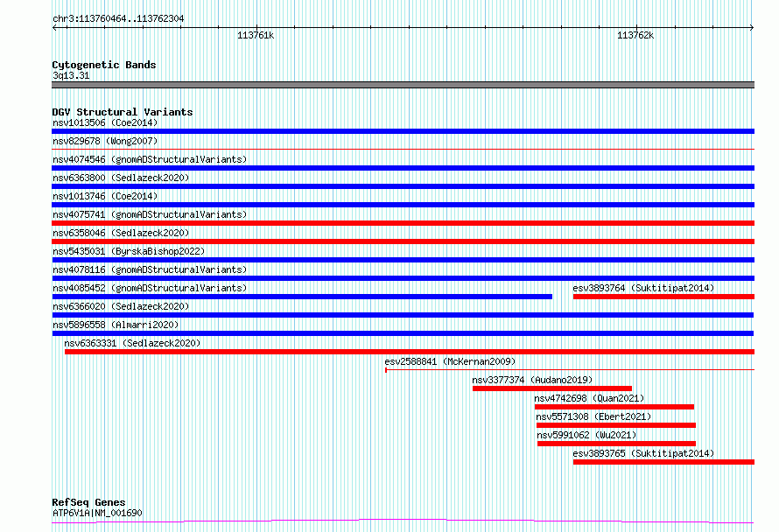
Task: Select the red bar under nsv5991062
Action: click(616, 444)
